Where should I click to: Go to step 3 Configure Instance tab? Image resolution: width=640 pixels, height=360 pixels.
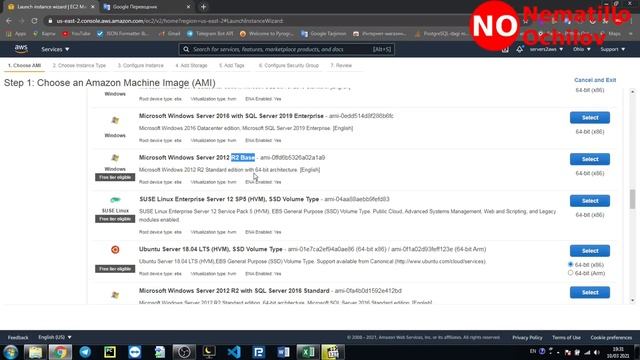(140, 65)
